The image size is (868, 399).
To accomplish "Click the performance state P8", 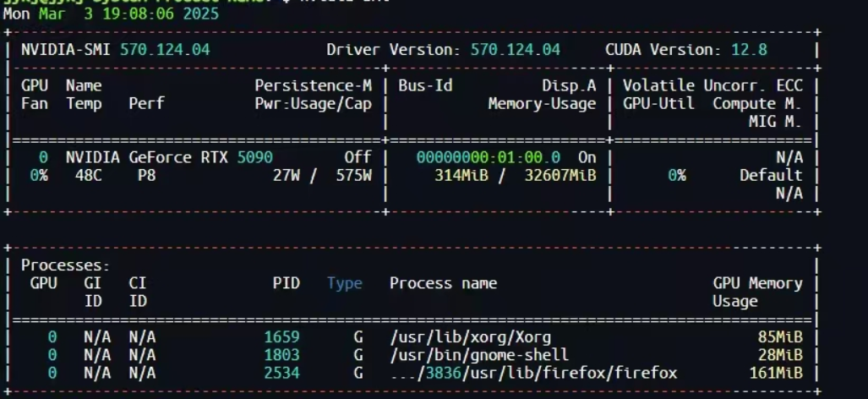I will (147, 176).
